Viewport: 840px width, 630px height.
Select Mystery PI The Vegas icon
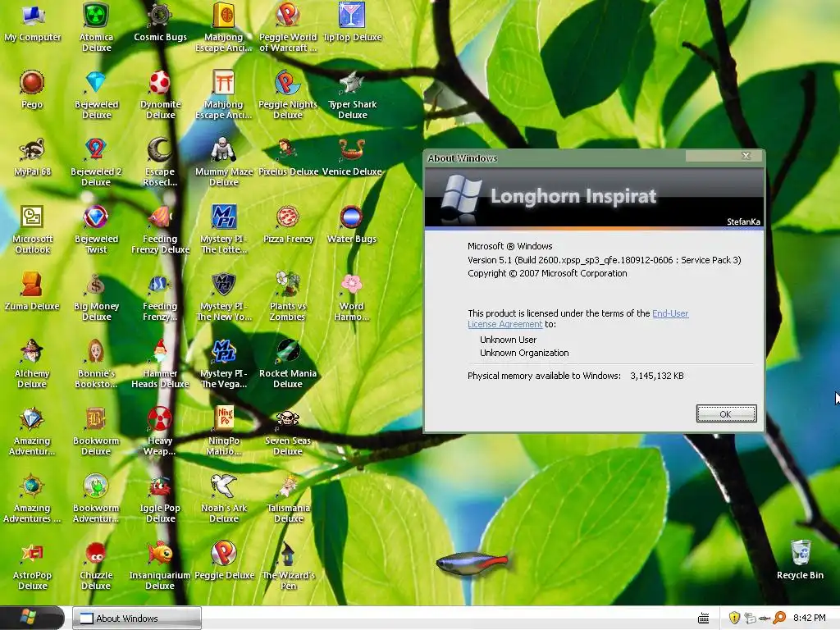click(x=223, y=363)
